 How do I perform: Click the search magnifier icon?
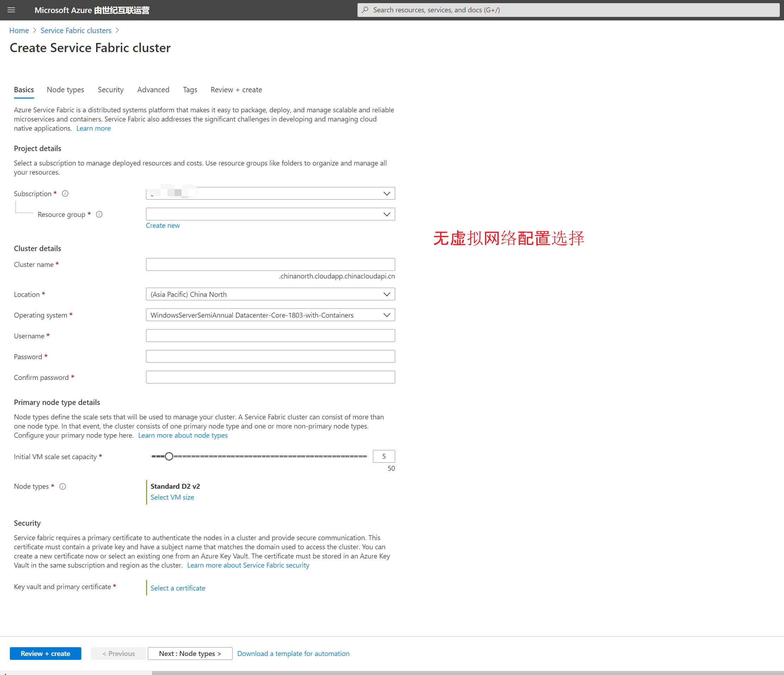[365, 10]
